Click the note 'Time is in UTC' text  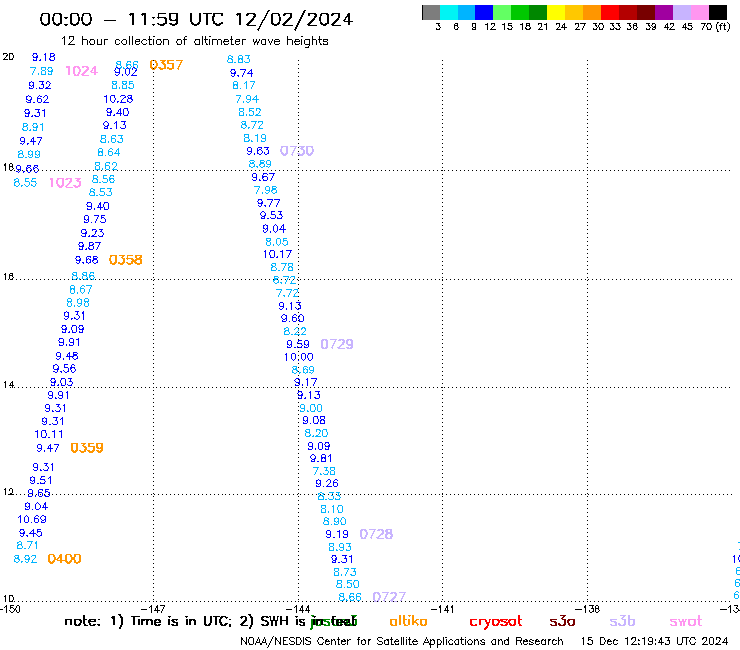181,621
